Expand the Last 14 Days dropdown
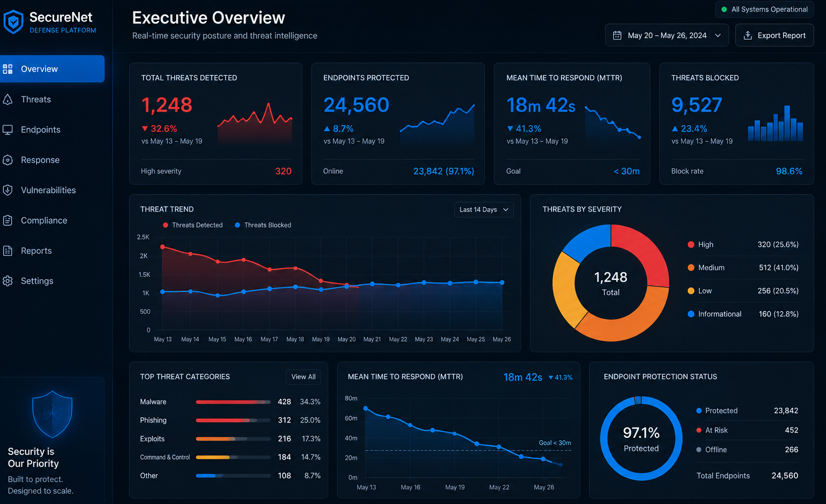This screenshot has height=504, width=826. pos(484,210)
